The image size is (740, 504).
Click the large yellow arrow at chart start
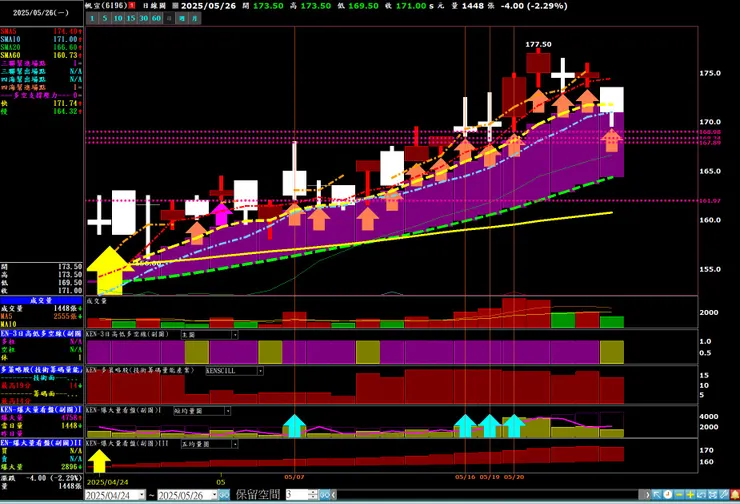109,270
